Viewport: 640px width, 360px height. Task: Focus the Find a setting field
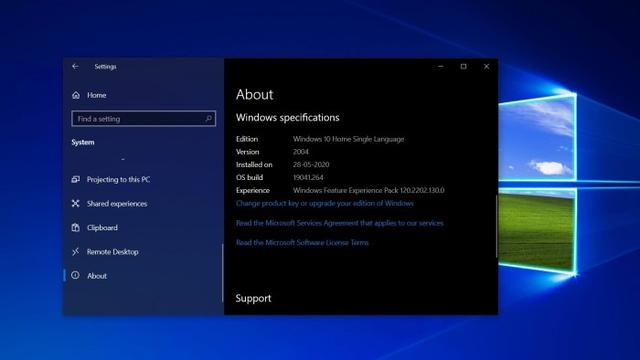[143, 118]
